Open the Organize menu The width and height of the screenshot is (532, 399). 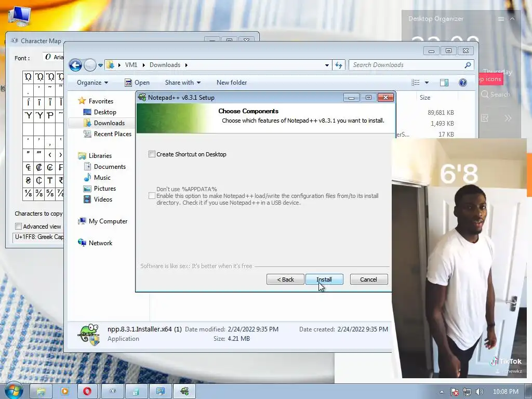(92, 83)
